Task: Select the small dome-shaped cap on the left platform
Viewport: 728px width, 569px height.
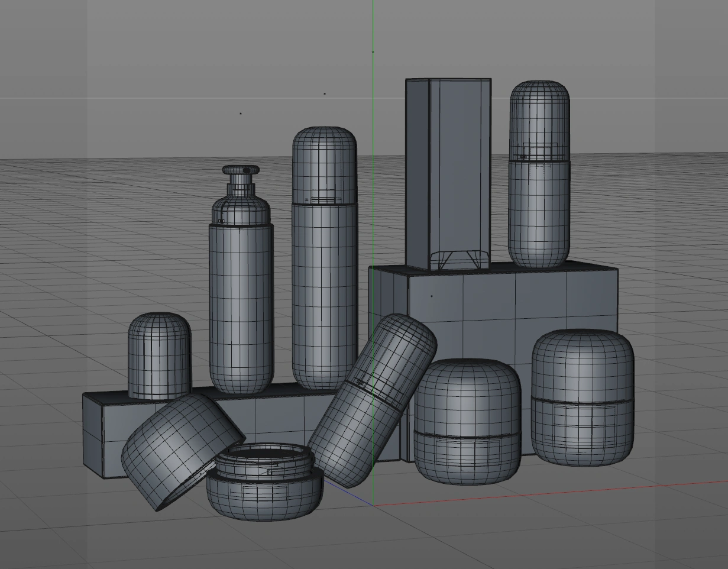Action: pos(159,354)
